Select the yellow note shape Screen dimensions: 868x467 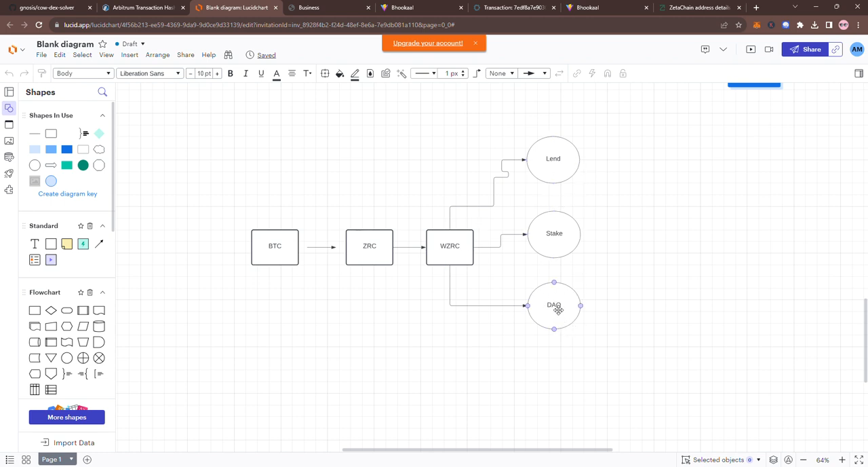pyautogui.click(x=66, y=244)
